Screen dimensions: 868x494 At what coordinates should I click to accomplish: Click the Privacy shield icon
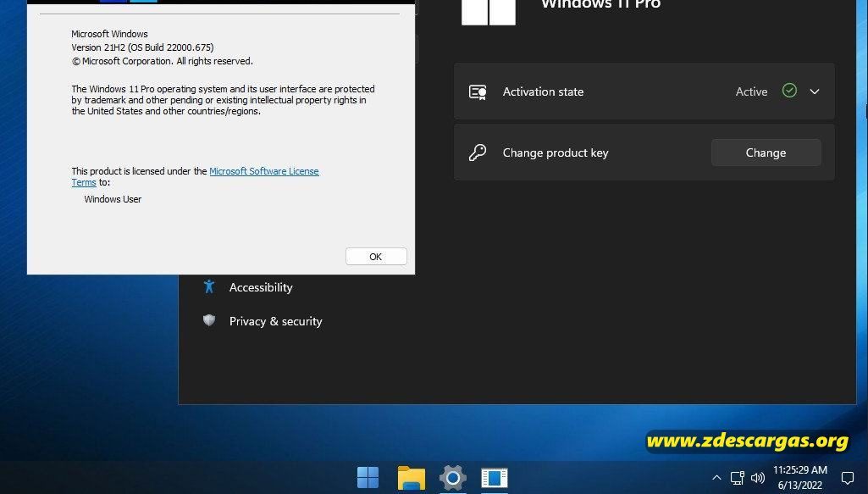coord(208,320)
